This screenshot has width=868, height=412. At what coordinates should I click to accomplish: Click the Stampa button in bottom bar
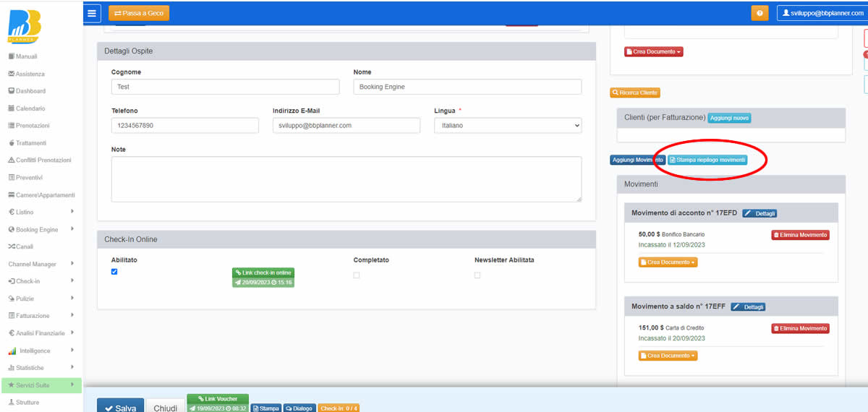[x=265, y=408]
